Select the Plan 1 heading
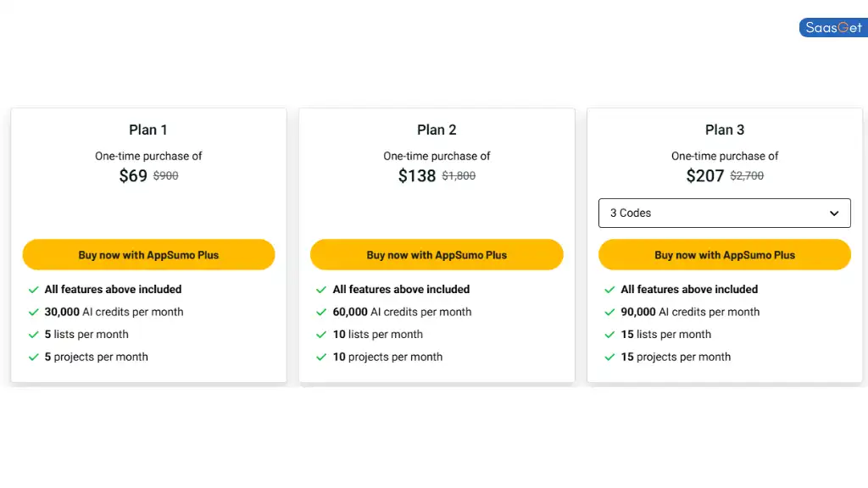This screenshot has height=488, width=868. (147, 130)
